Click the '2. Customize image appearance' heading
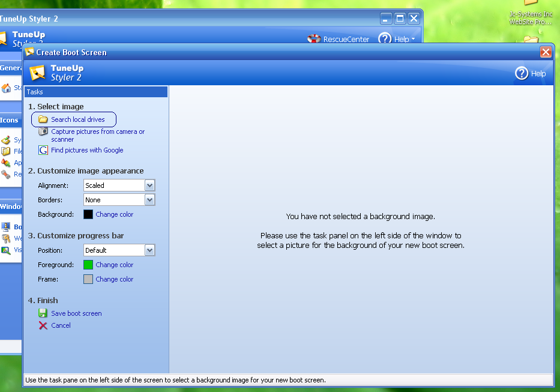Screen dimensions: 560x392 [x=86, y=171]
